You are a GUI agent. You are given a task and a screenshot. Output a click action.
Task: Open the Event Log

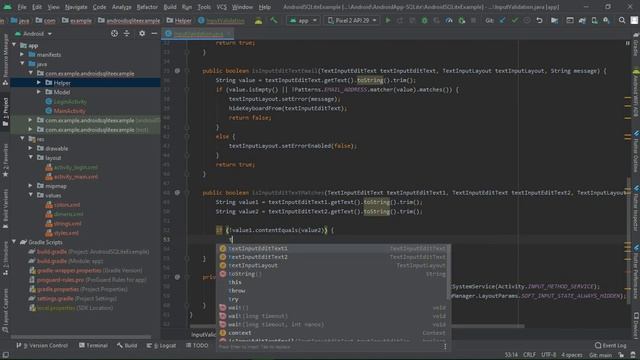pos(610,345)
